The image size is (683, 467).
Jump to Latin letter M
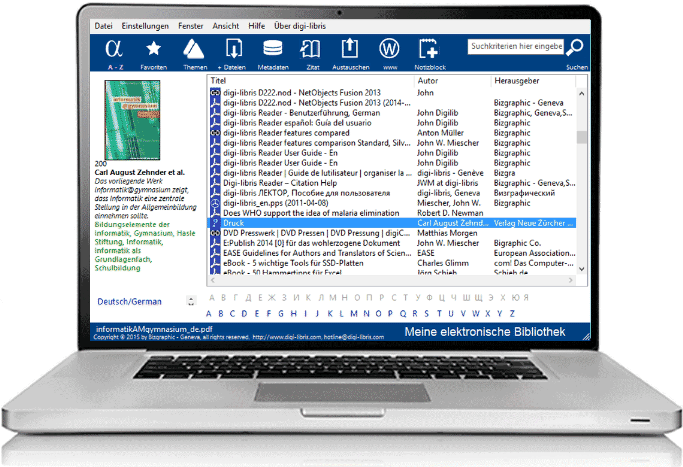(x=354, y=314)
